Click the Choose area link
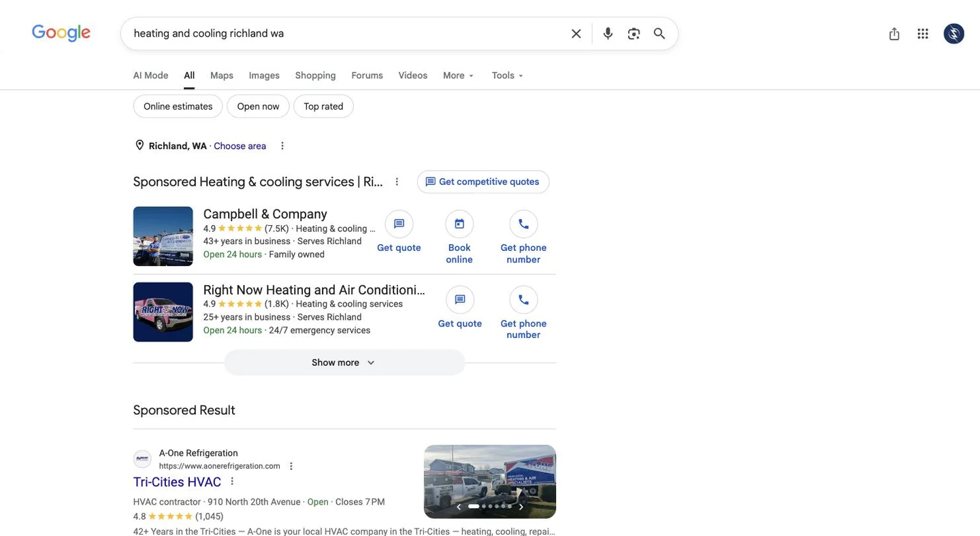Viewport: 980px width, 536px height. point(240,146)
